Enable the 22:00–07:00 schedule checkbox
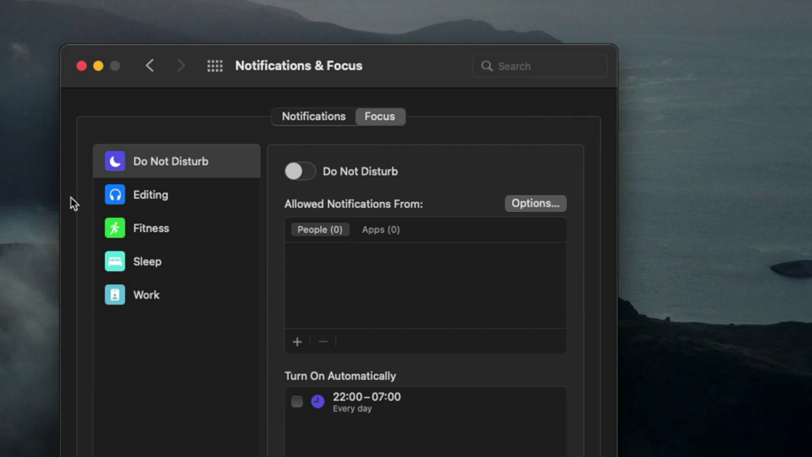Screen dimensions: 812x457 pyautogui.click(x=297, y=401)
